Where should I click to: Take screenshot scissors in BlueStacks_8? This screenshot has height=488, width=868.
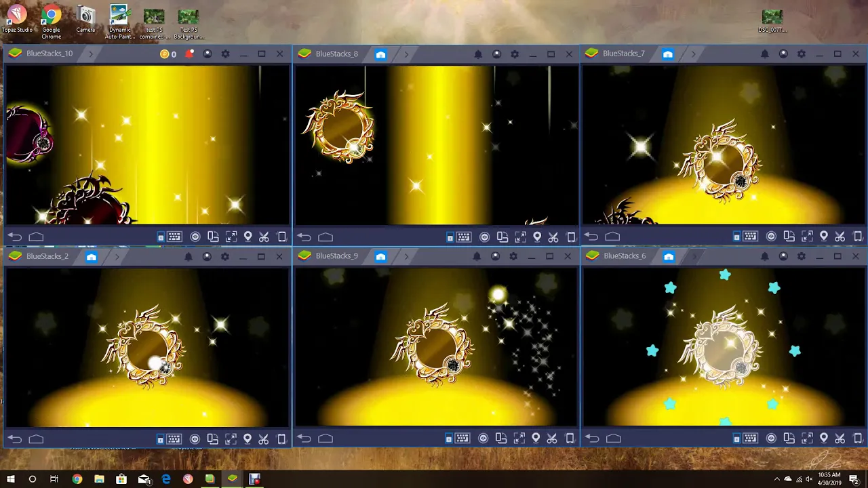(x=553, y=237)
